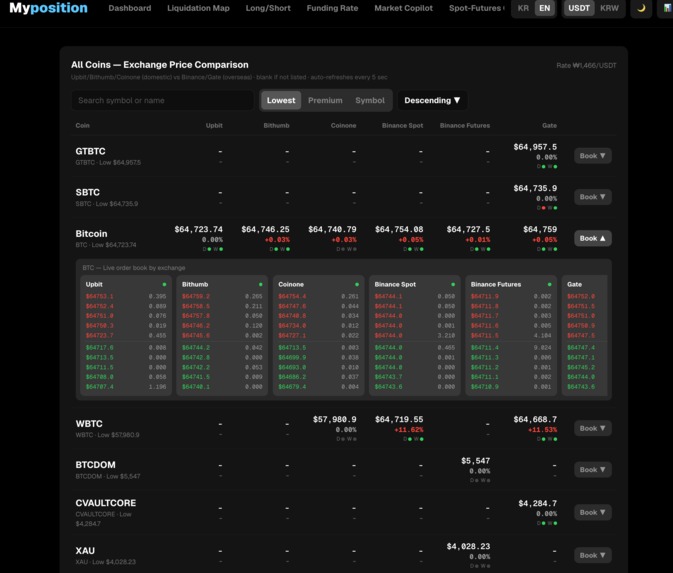Click Bitcoin Coinone price $64,740.79
This screenshot has width=673, height=573.
pyautogui.click(x=332, y=230)
